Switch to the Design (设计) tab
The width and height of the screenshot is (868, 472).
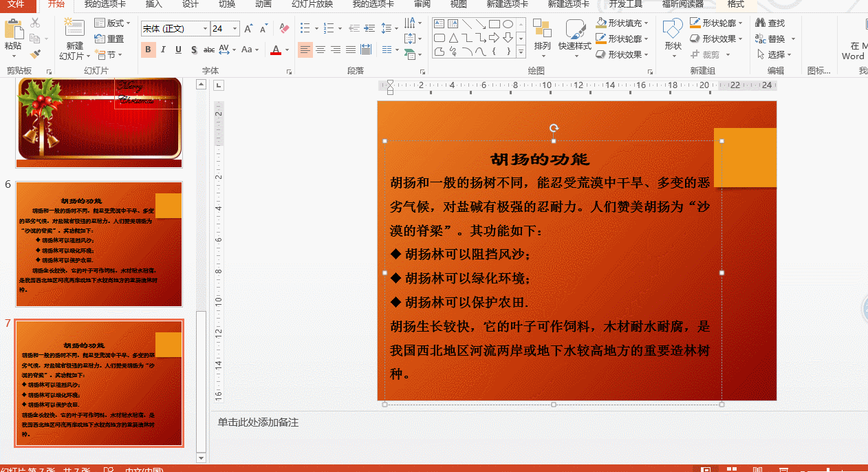click(191, 4)
